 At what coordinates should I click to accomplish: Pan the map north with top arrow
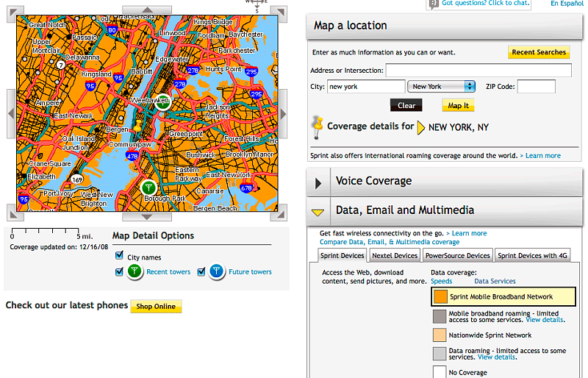coord(147,10)
